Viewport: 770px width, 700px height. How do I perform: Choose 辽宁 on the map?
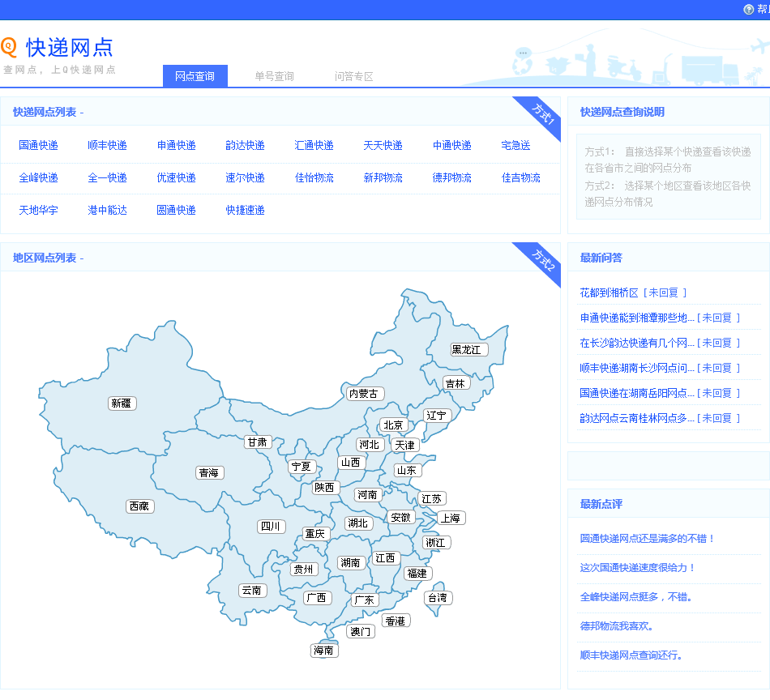click(436, 416)
